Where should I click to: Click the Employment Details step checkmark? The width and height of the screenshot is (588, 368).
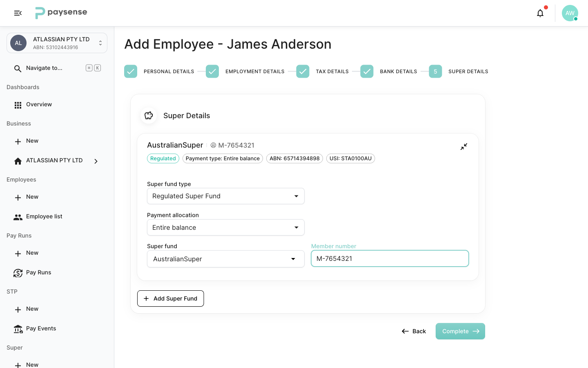(x=212, y=71)
